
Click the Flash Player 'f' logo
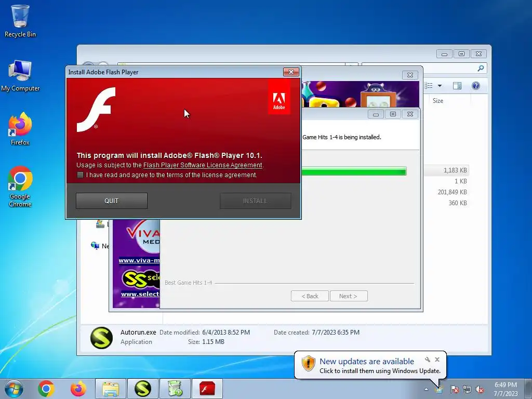[x=96, y=109]
